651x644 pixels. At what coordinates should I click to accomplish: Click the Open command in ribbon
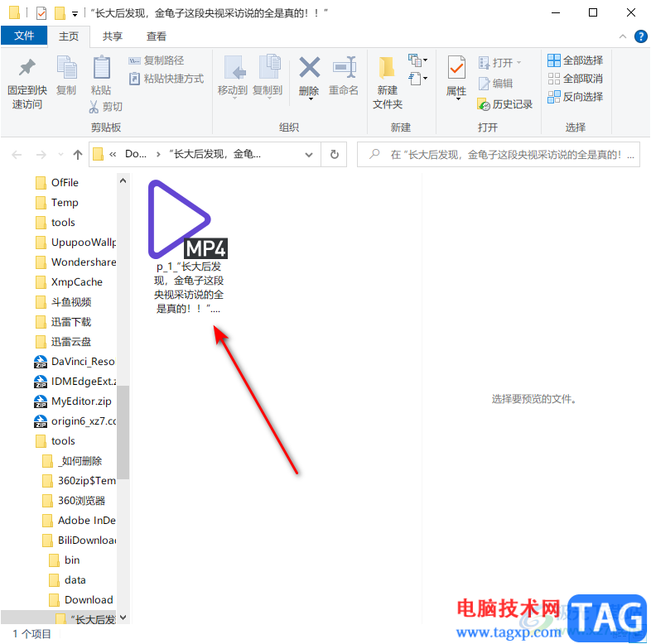coord(500,63)
